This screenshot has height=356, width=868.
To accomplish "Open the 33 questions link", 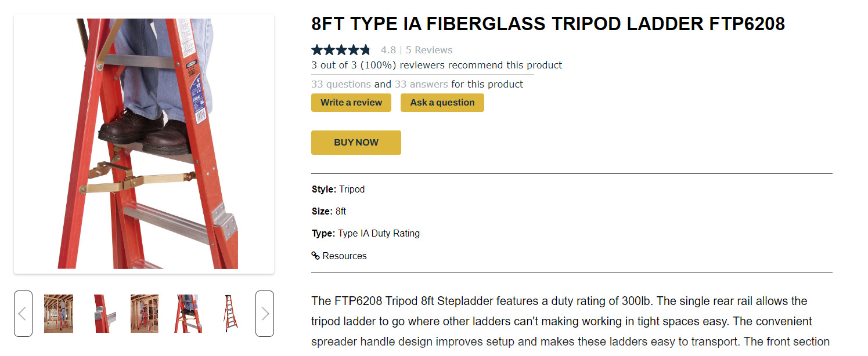I will [x=341, y=84].
